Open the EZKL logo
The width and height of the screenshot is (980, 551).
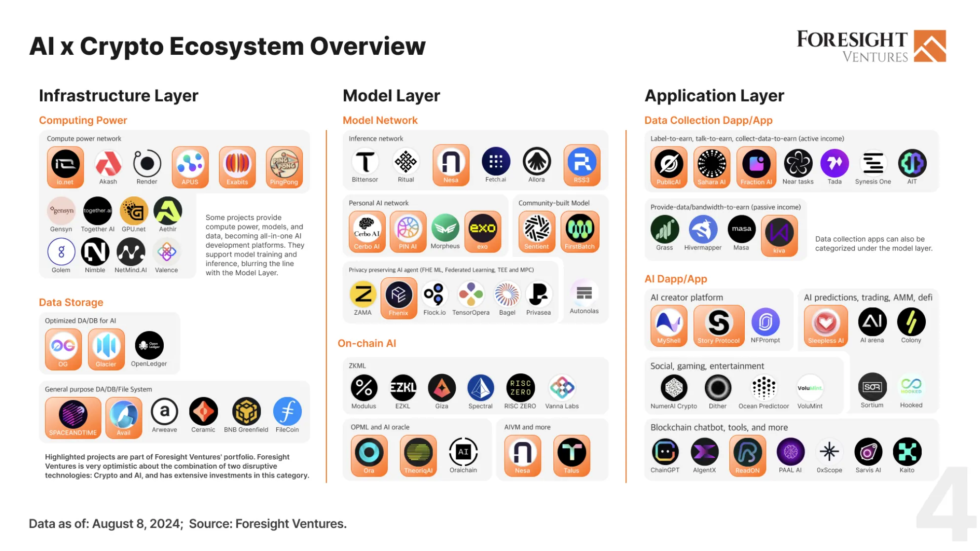pyautogui.click(x=403, y=388)
